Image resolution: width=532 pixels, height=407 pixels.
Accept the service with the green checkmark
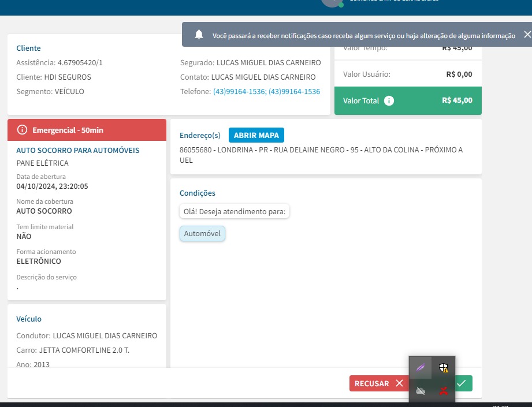coord(462,383)
